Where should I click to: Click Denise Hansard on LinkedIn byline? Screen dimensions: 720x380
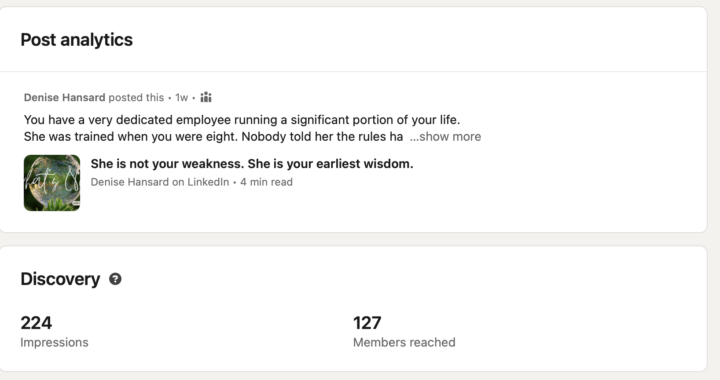160,182
